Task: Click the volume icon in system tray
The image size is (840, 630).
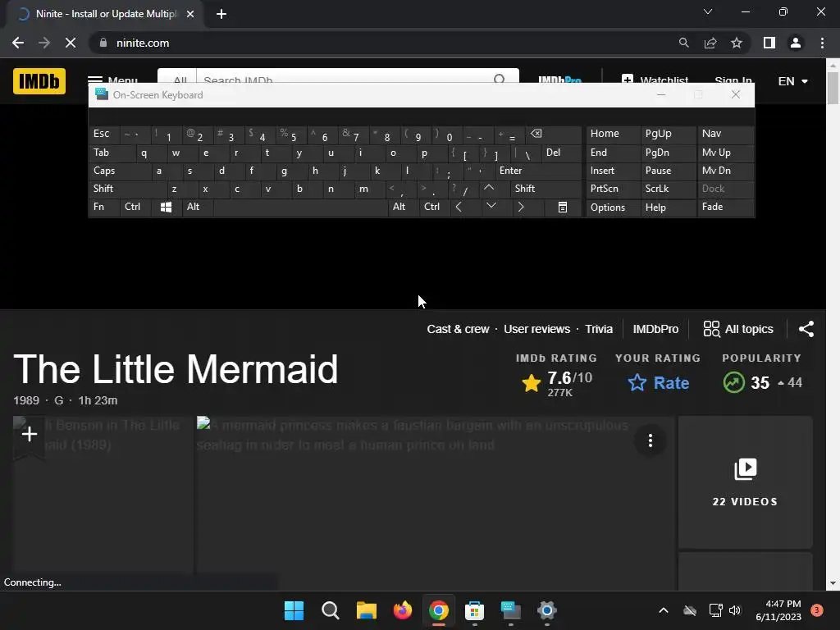Action: (x=734, y=610)
